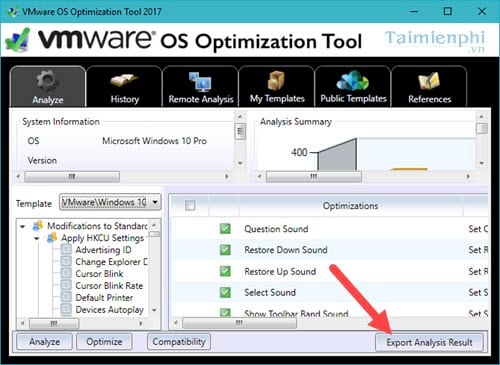Screen dimensions: 500x365
Task: Collapse the Apply HKCU Settings tree node
Action: point(37,239)
